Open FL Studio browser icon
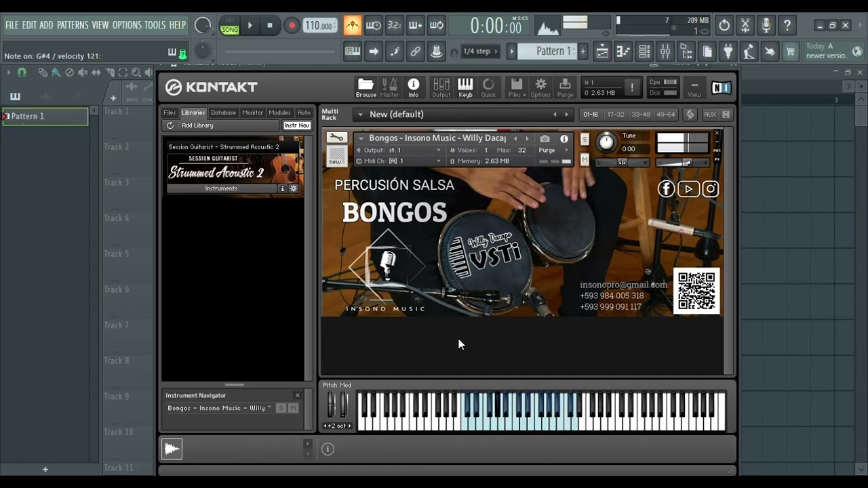868x488 pixels. tap(686, 52)
